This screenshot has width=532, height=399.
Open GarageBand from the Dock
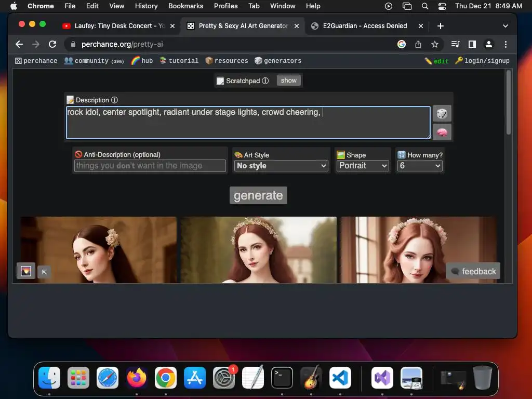(311, 378)
